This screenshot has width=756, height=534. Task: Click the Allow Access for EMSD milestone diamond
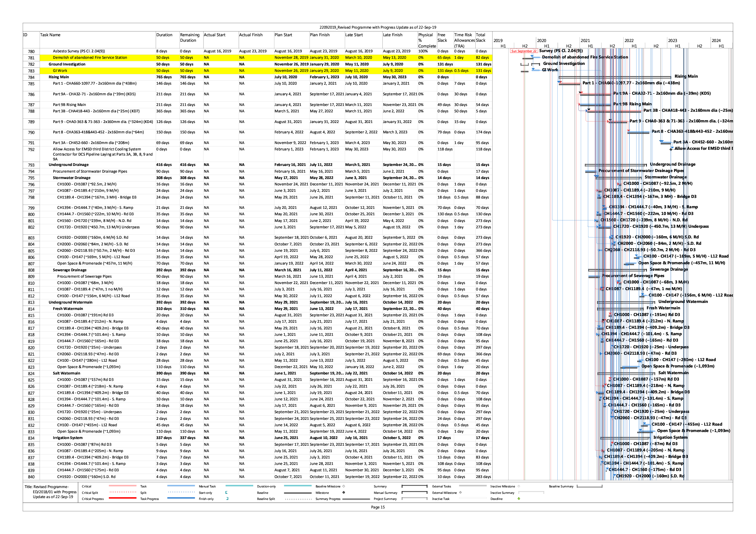(671, 149)
